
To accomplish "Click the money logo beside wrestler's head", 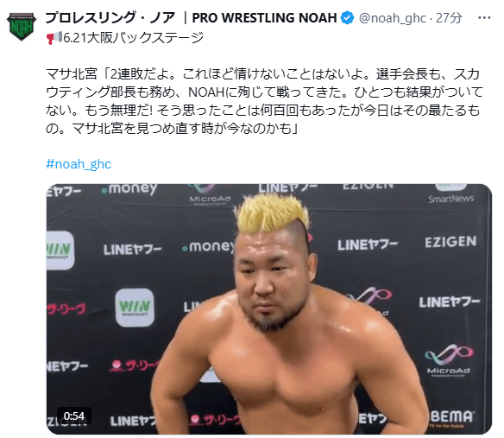I will click(x=209, y=247).
